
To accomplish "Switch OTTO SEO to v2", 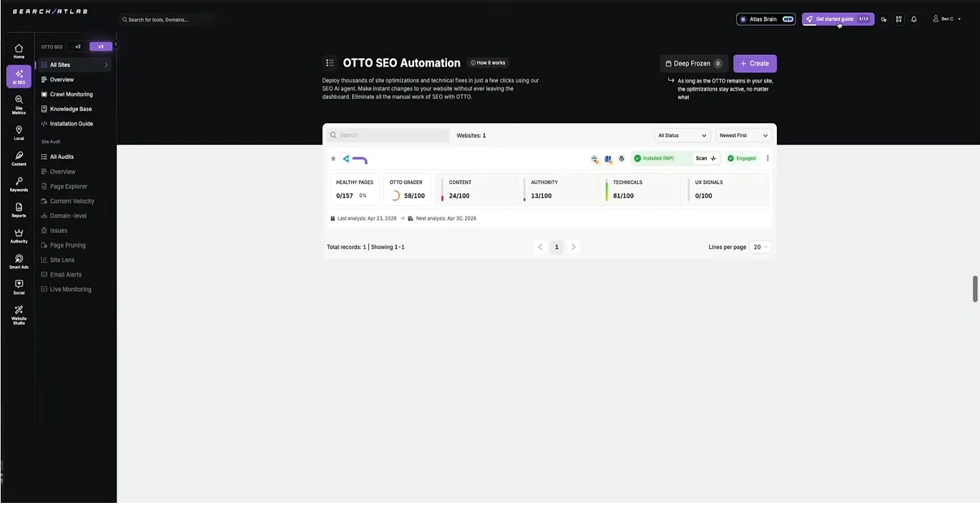I will 78,46.
